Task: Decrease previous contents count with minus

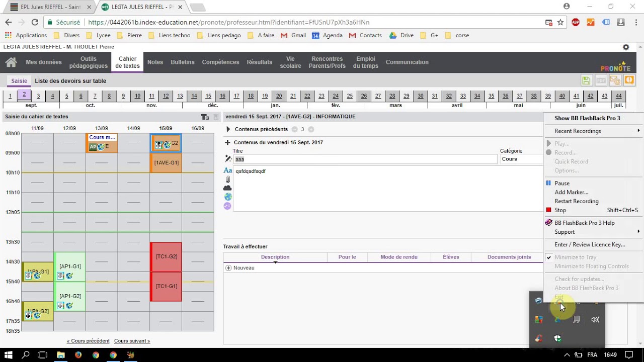Action: tap(294, 129)
